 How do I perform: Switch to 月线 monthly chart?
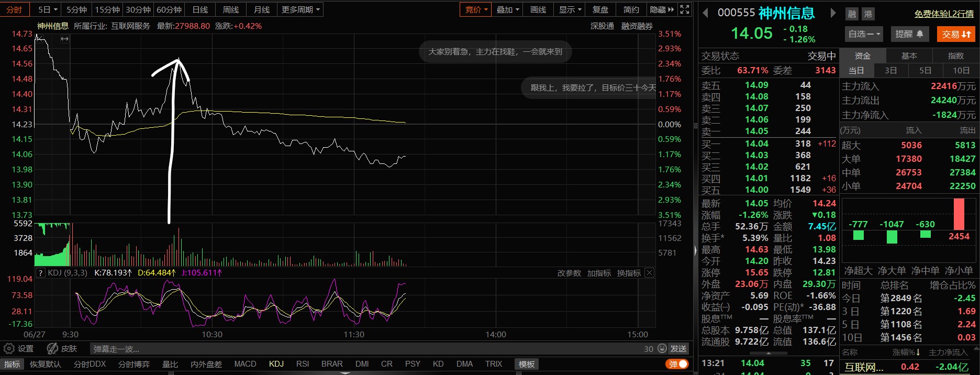pyautogui.click(x=262, y=9)
